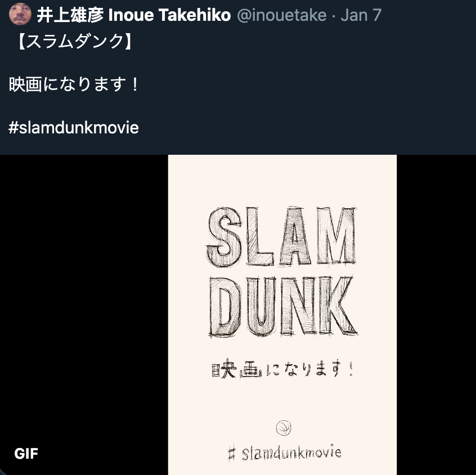Click the sketched basketball icon in the poster
The image size is (476, 475).
click(x=284, y=428)
